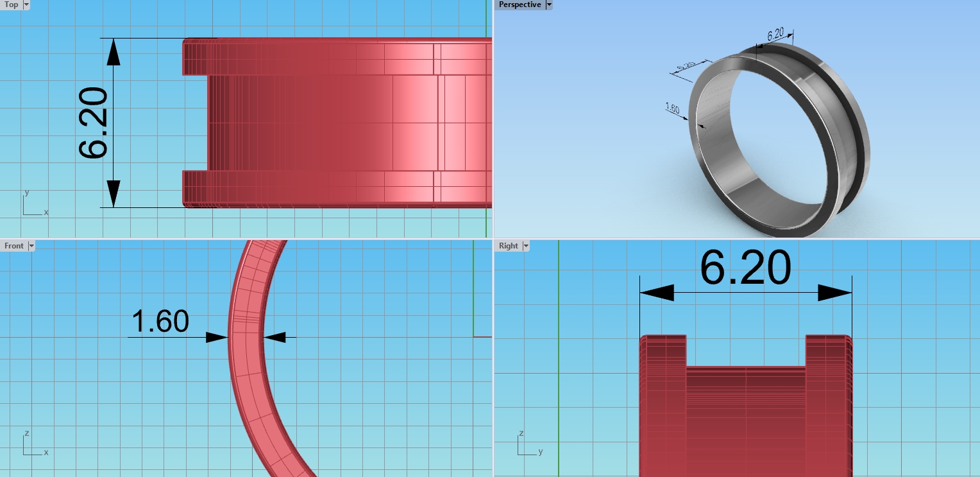Click the Right viewport title label
Image resolution: width=980 pixels, height=477 pixels.
pyautogui.click(x=508, y=246)
